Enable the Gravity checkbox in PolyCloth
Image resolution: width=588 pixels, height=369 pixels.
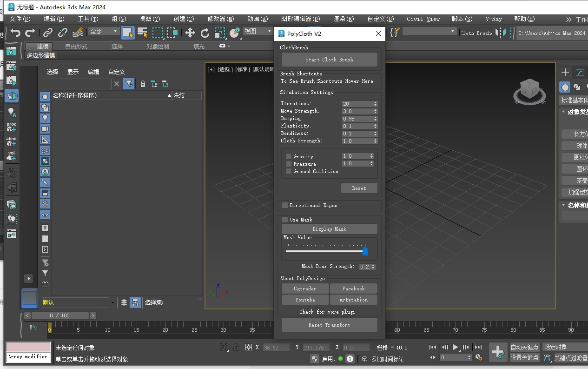click(x=289, y=156)
